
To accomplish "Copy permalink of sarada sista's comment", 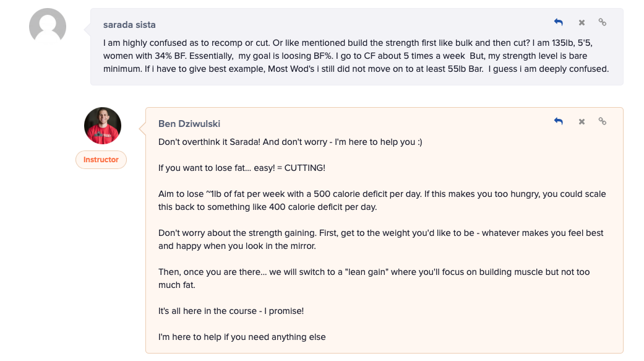I will 602,22.
